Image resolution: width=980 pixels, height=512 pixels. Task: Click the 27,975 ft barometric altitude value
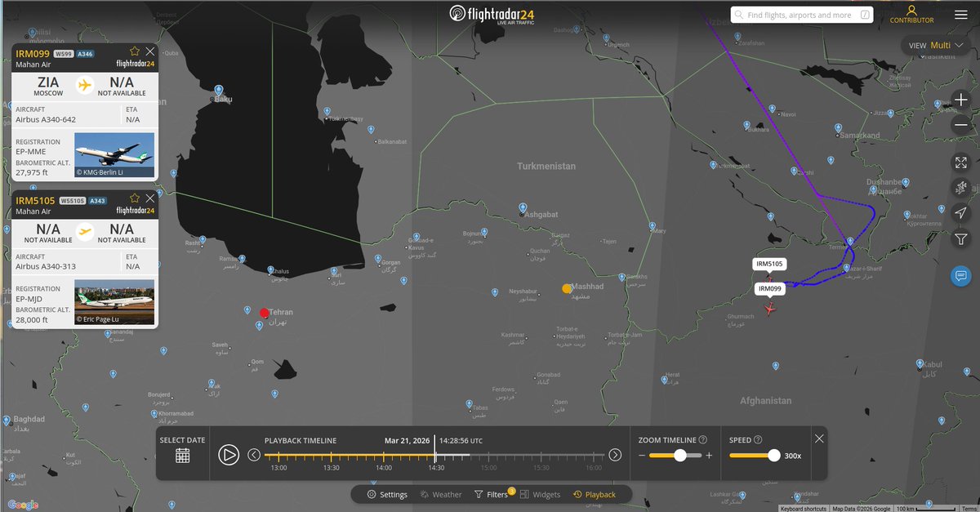click(32, 173)
